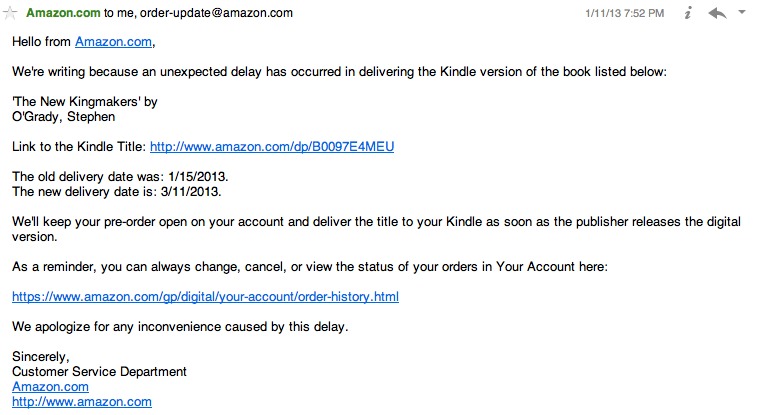Click the info icon in the header
Screen dimensions: 759x415
coord(688,13)
